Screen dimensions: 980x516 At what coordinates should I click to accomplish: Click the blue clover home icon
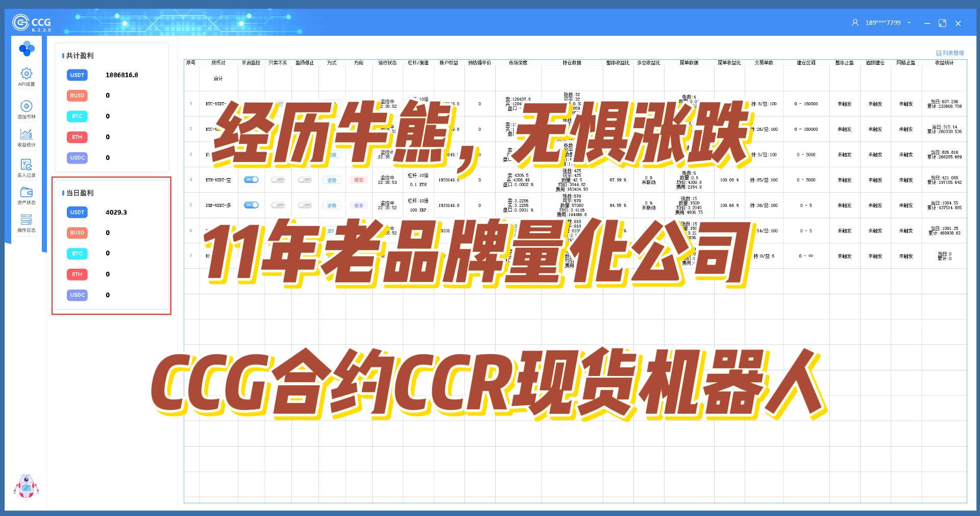27,49
